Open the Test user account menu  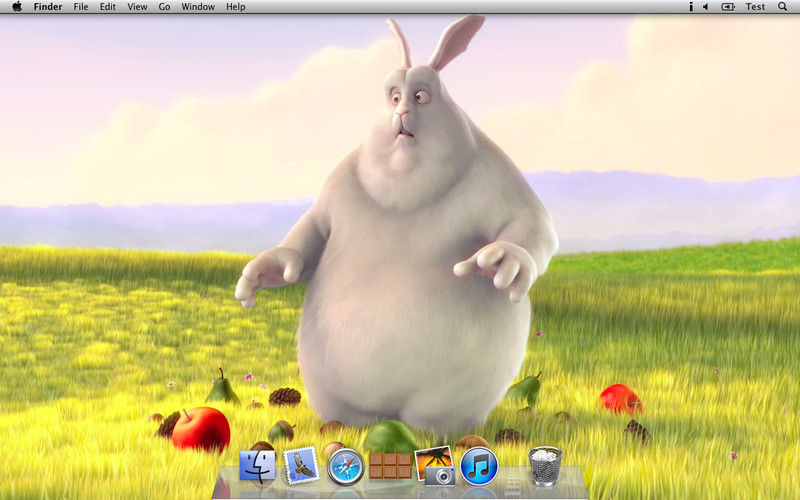click(x=755, y=7)
